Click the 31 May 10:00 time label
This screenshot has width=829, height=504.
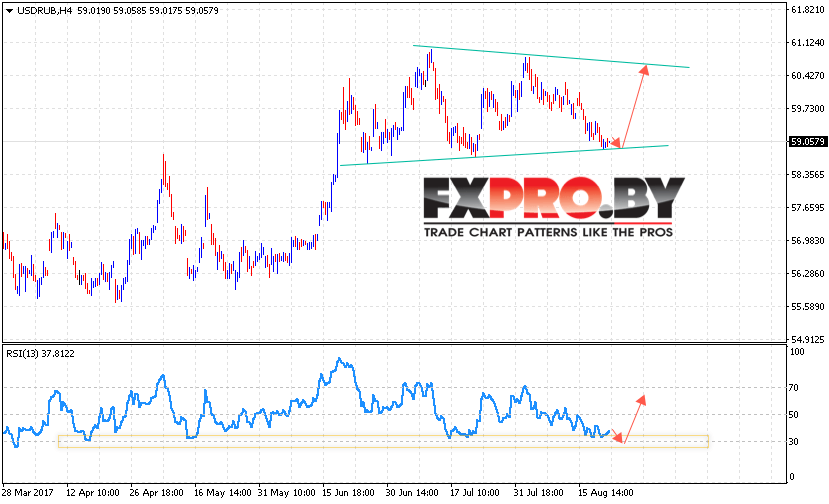pos(287,493)
